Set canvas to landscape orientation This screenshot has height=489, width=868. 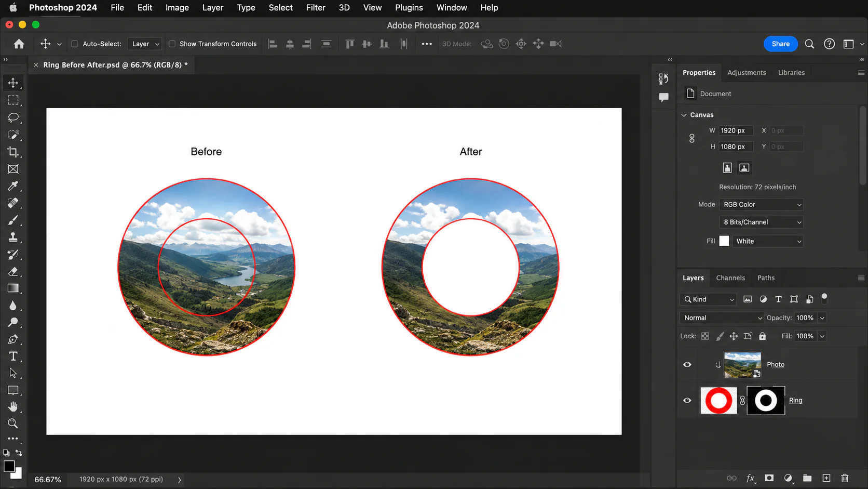click(x=744, y=167)
